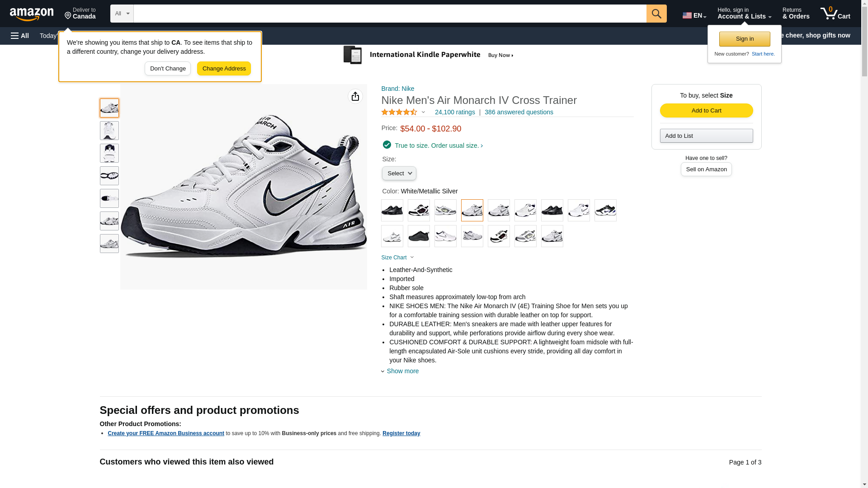Click the Change Address button

224,69
